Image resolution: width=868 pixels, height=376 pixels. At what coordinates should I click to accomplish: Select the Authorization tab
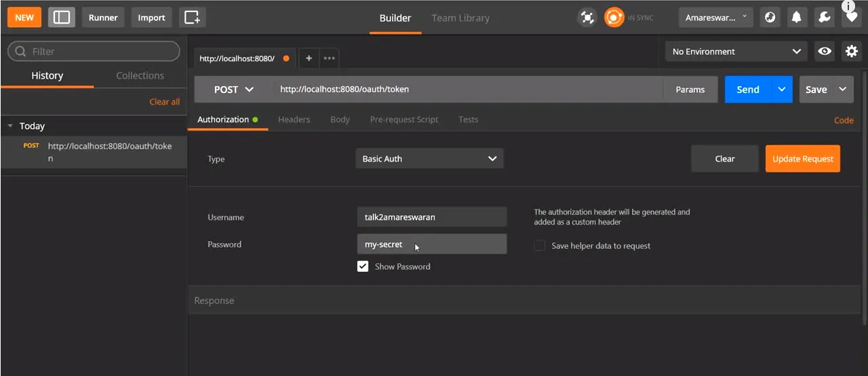pos(227,119)
